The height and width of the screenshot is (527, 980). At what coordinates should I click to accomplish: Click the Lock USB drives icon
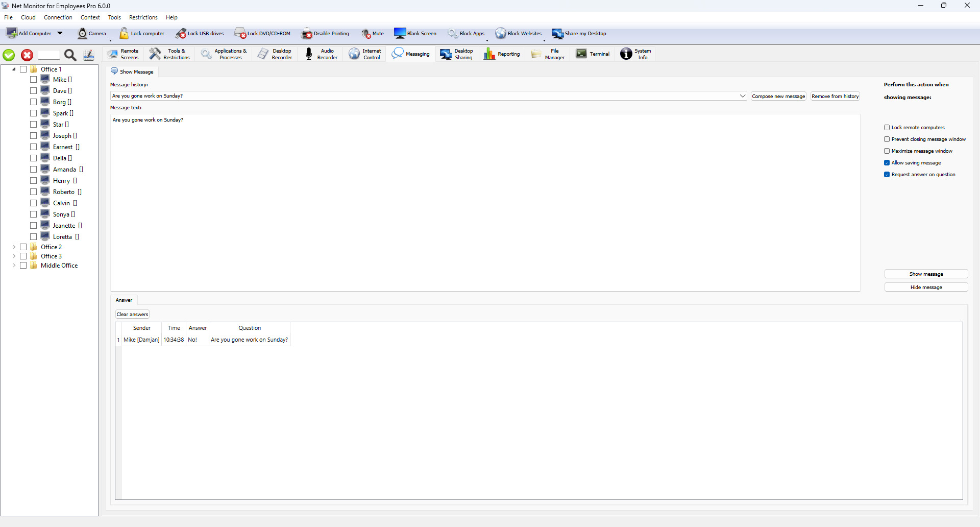tap(181, 34)
